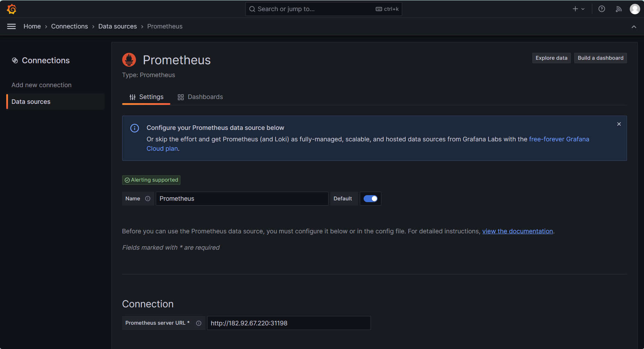
Task: Open Add new connection in sidebar
Action: 41,85
